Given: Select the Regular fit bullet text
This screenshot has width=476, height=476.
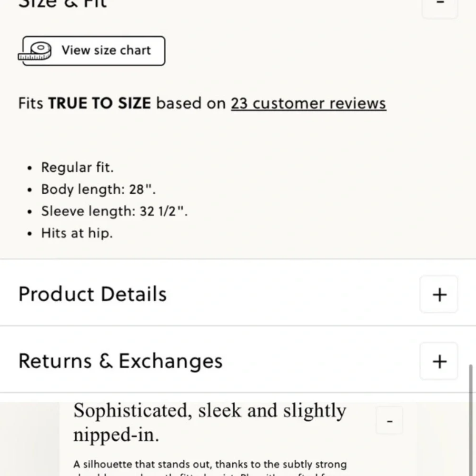Looking at the screenshot, I should pos(77,168).
